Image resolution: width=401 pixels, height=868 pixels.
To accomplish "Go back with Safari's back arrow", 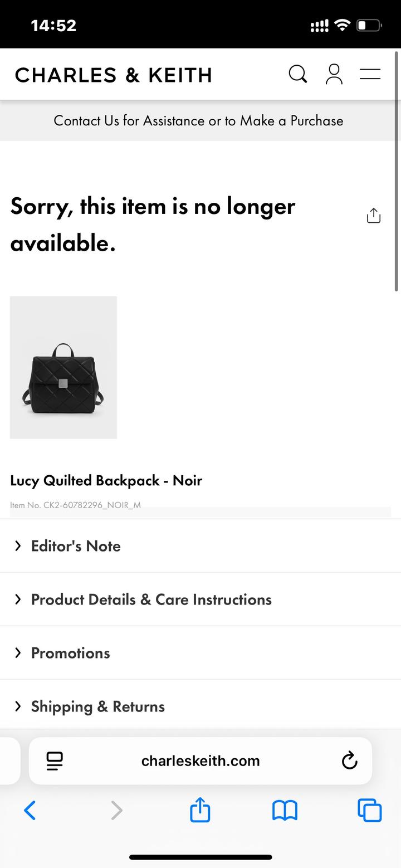I will click(x=30, y=810).
